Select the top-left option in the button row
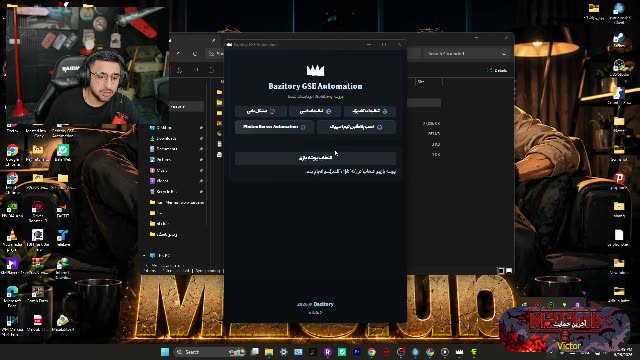The height and width of the screenshot is (360, 640). point(261,111)
